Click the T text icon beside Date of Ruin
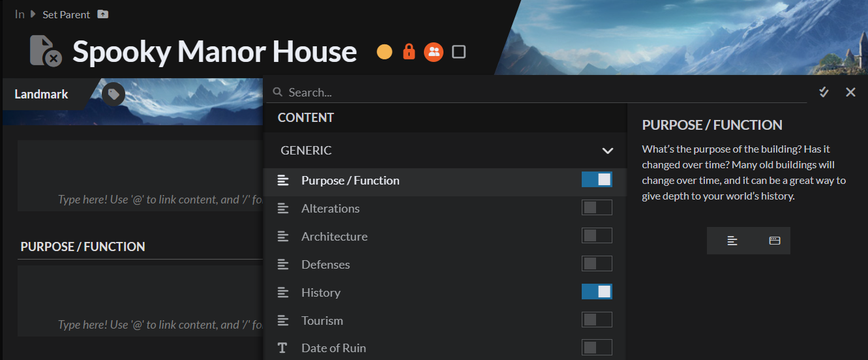 pyautogui.click(x=282, y=348)
